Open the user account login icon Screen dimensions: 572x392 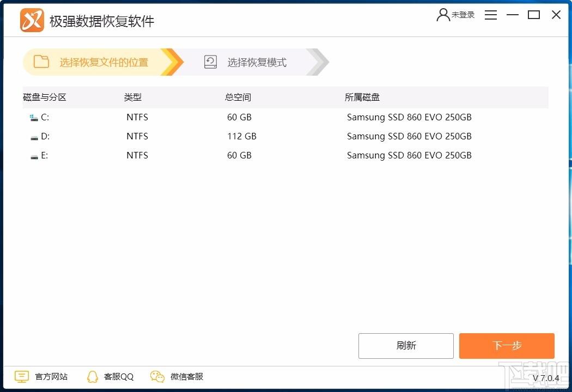tap(443, 15)
